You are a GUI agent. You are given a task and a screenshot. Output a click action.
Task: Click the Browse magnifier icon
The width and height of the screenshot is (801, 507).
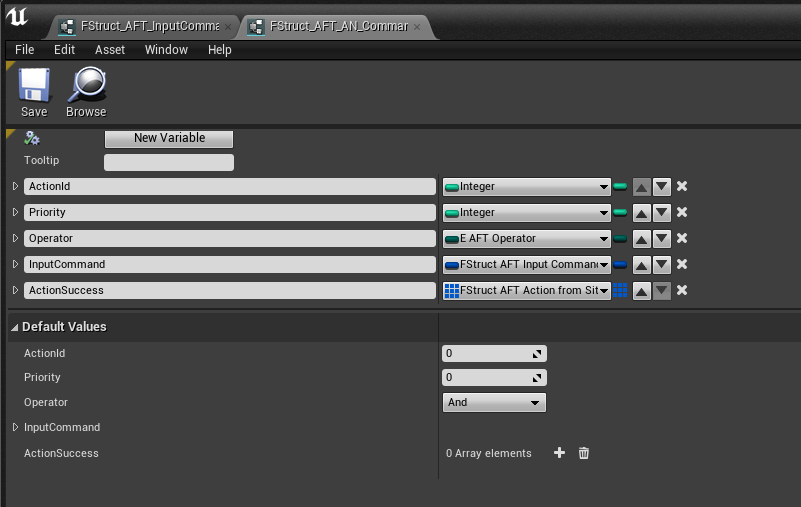coord(86,87)
